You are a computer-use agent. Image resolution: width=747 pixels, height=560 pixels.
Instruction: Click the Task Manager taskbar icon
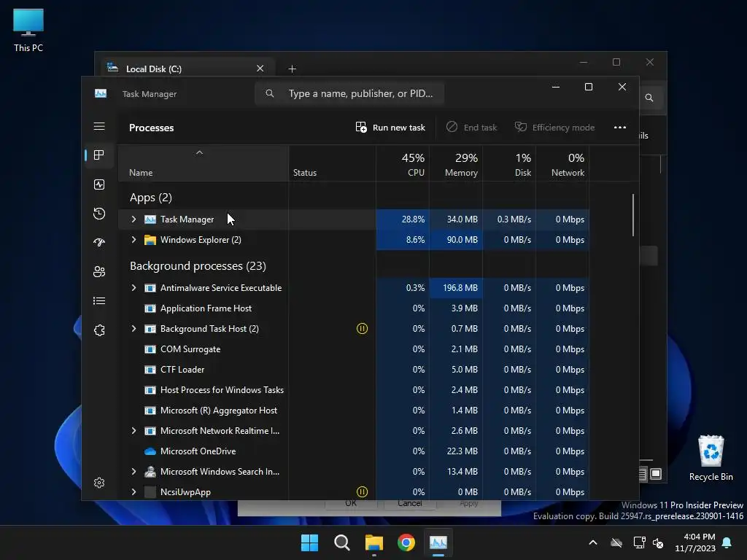pyautogui.click(x=438, y=542)
